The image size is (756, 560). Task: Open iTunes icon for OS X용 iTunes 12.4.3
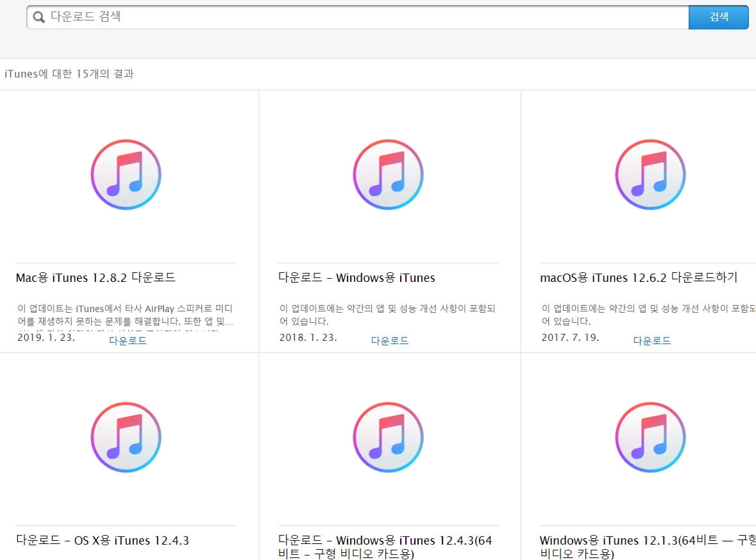pos(126,437)
